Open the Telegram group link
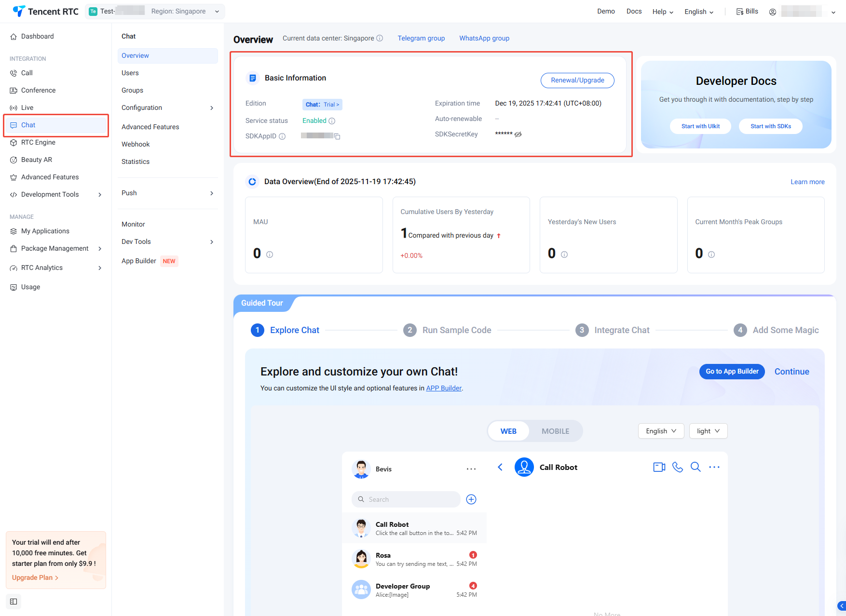This screenshot has height=616, width=846. 421,38
